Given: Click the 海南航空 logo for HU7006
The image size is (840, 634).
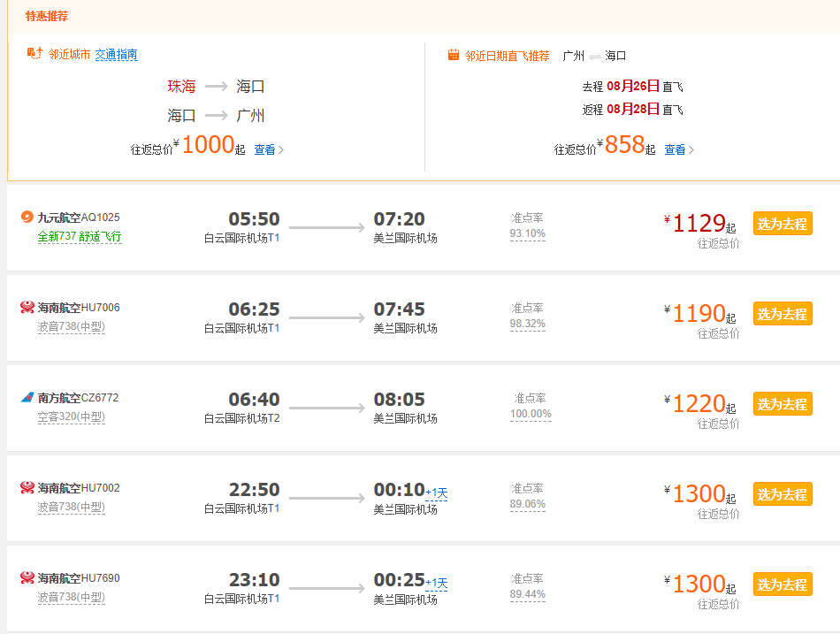Looking at the screenshot, I should click(x=27, y=307).
